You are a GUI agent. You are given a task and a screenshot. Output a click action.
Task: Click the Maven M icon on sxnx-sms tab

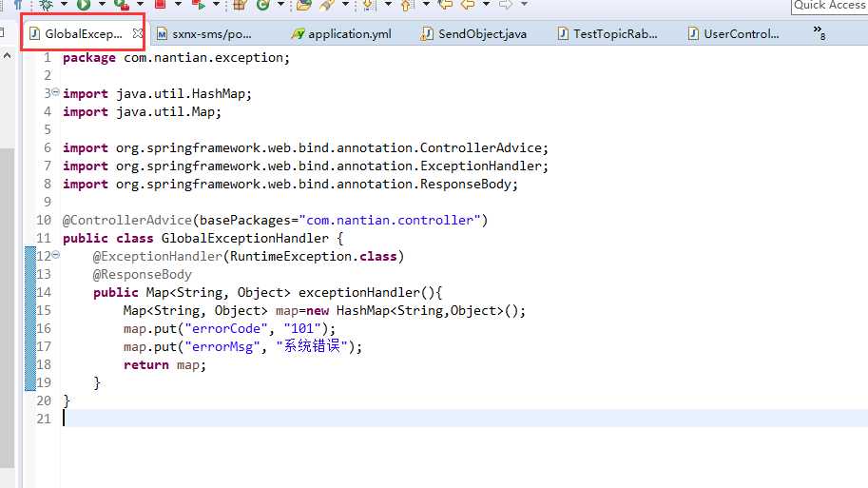coord(162,34)
